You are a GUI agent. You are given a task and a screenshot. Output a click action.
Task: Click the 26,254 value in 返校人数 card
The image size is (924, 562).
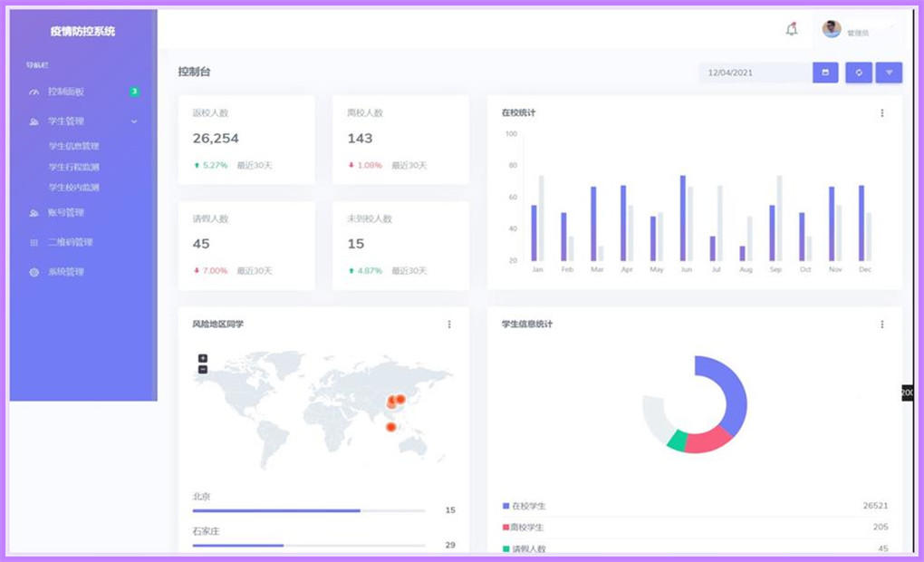pyautogui.click(x=216, y=139)
